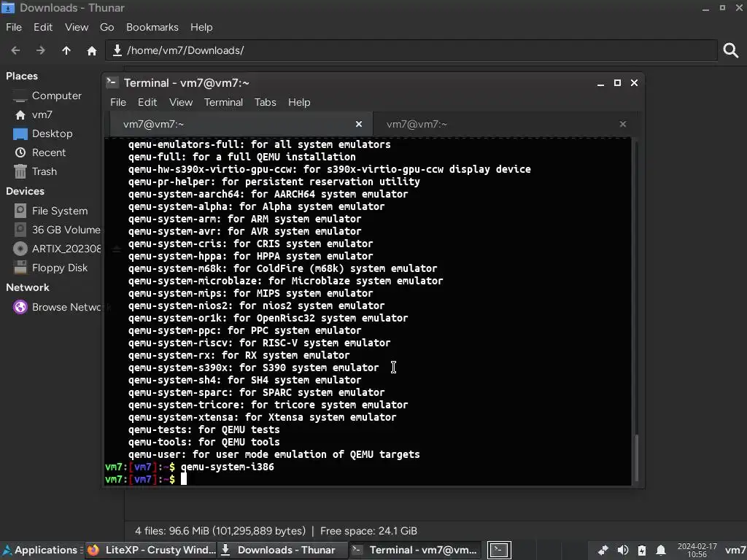Close first vm7@vm7 terminal tab
This screenshot has height=560, width=747.
coord(359,124)
